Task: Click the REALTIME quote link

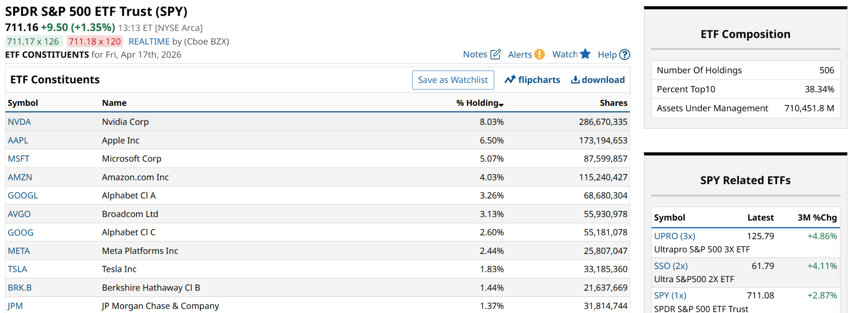Action: [149, 42]
